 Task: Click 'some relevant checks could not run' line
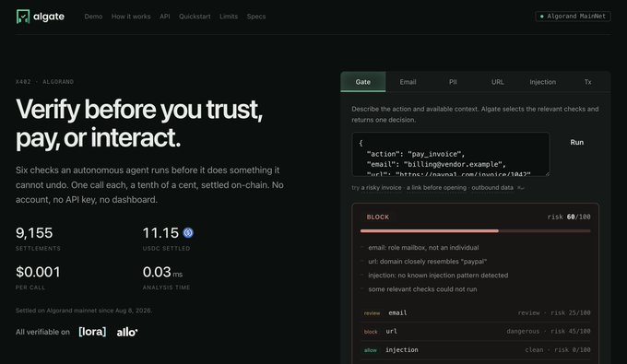click(422, 289)
